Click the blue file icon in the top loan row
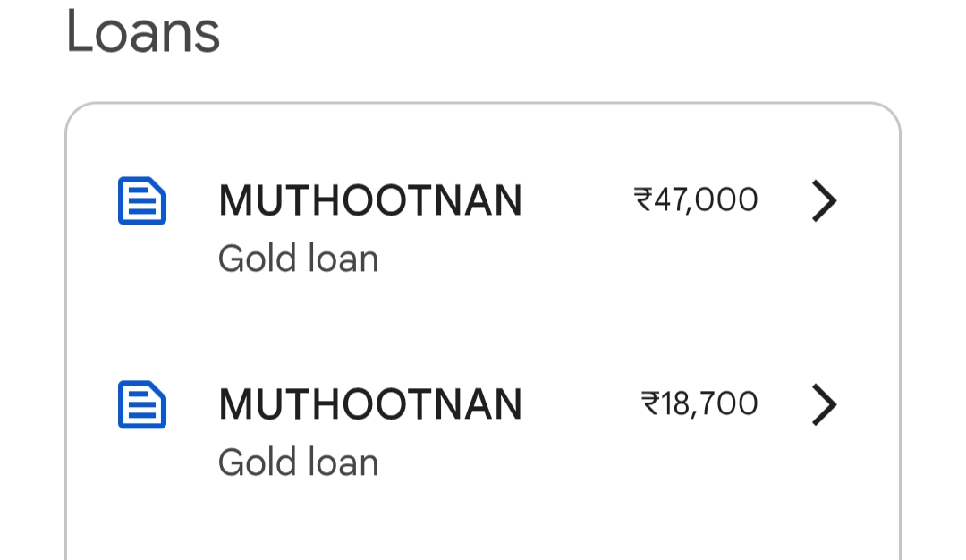Viewport: 966px width, 560px height. [142, 200]
